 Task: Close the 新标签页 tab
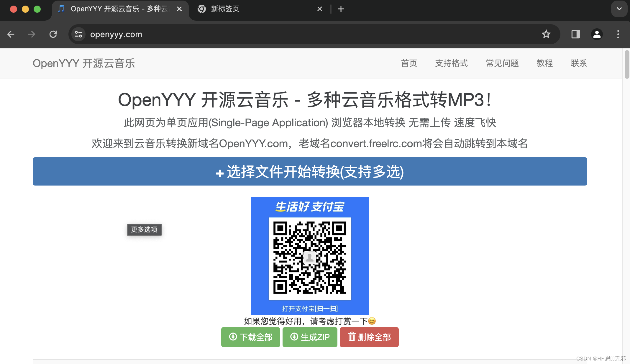coord(319,9)
